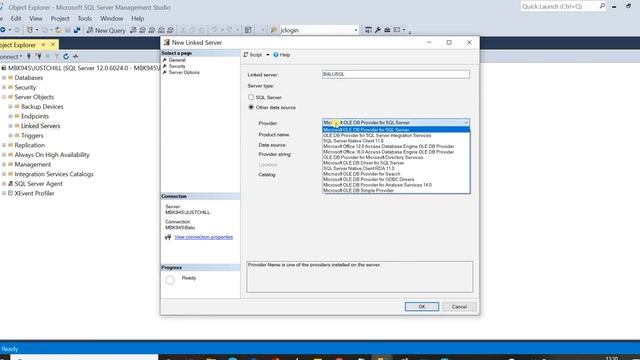Open the Tools menu
Viewport: 640px width, 360px height.
coord(84,18)
